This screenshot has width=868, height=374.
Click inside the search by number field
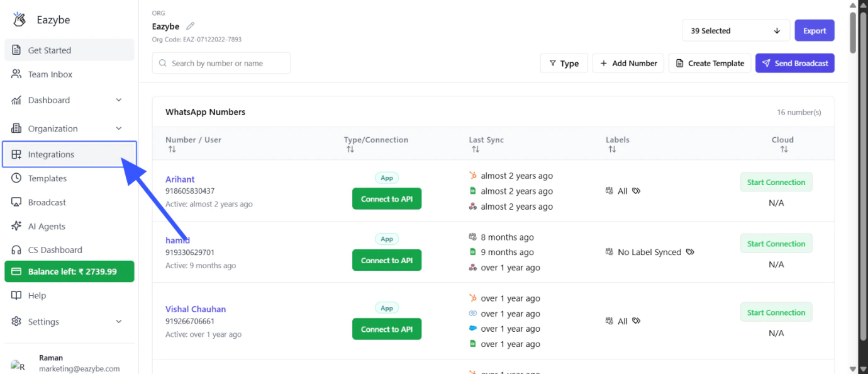click(221, 63)
